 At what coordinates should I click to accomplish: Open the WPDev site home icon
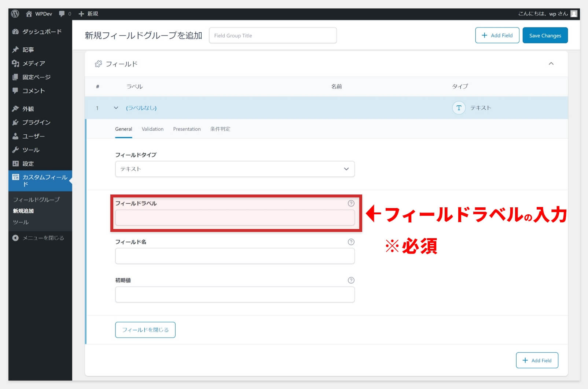tap(29, 14)
